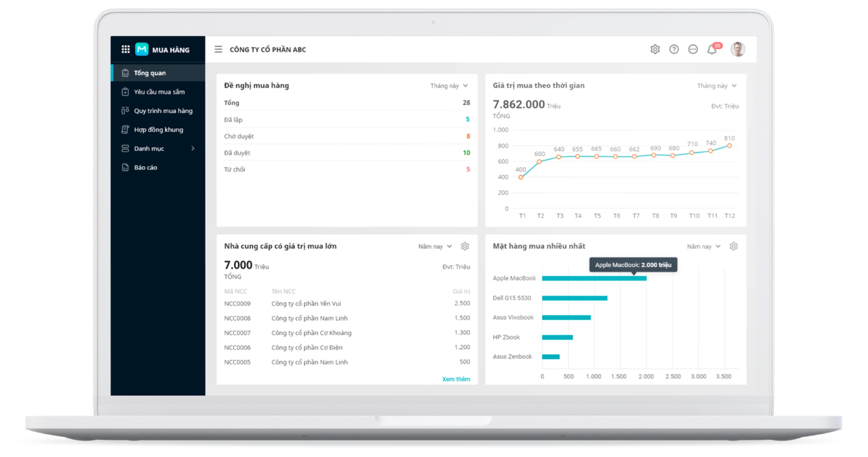Open the notifications bell icon

point(712,50)
